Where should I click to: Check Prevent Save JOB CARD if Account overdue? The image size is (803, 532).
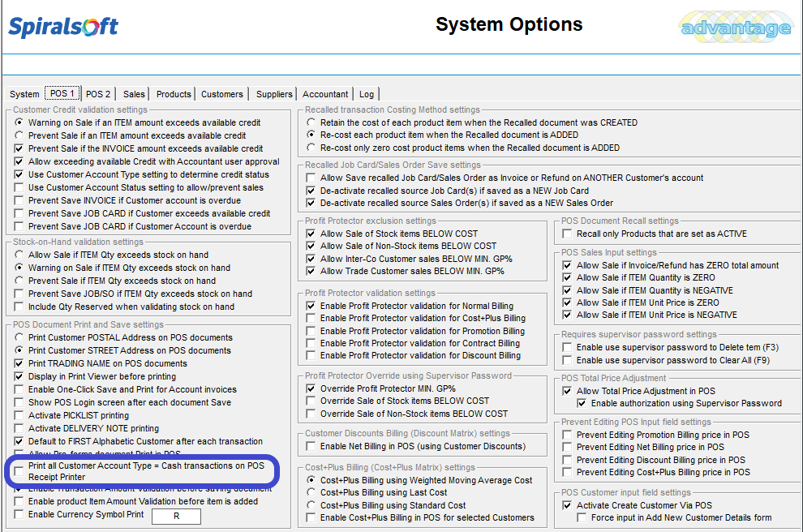pyautogui.click(x=19, y=226)
